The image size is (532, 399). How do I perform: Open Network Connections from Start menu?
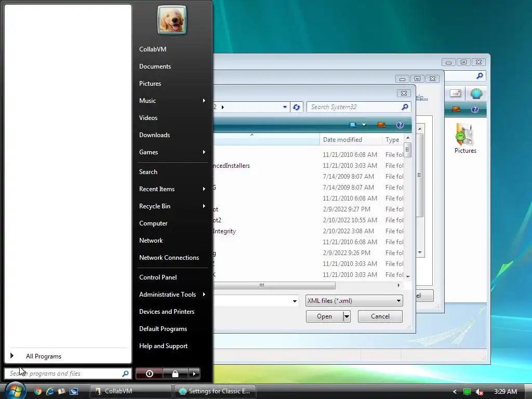pos(169,258)
